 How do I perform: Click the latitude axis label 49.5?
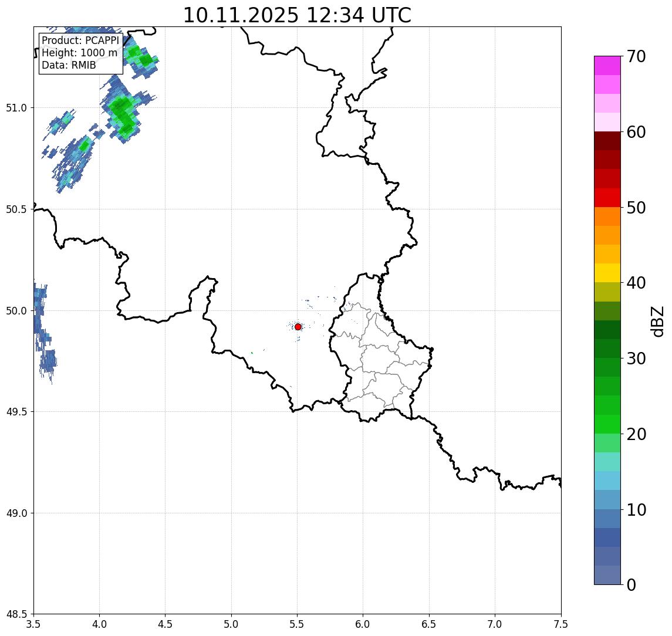16,412
